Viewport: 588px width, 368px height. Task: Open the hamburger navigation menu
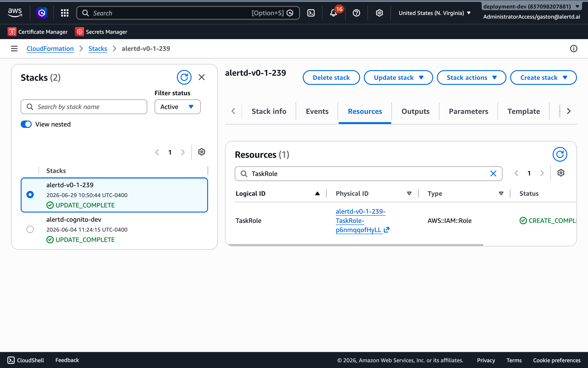[x=14, y=49]
